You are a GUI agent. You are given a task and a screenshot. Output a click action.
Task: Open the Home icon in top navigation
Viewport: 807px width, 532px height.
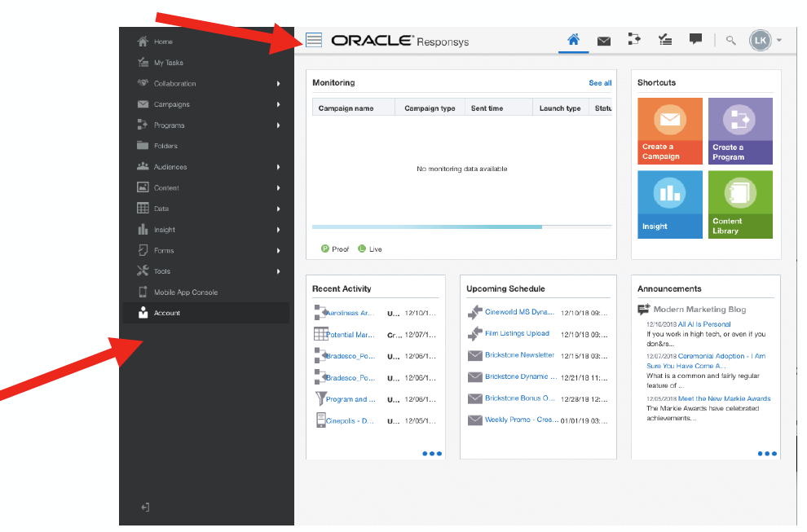(x=573, y=40)
